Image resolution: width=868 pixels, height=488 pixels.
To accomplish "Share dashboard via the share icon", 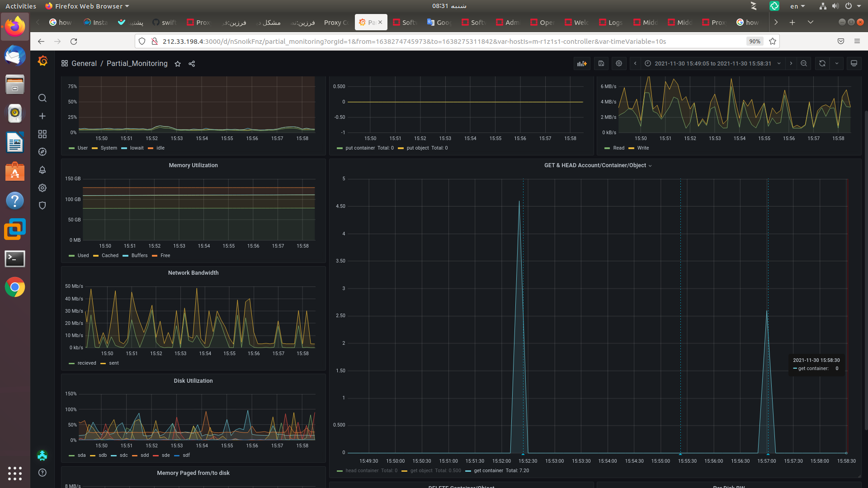I will tap(192, 64).
